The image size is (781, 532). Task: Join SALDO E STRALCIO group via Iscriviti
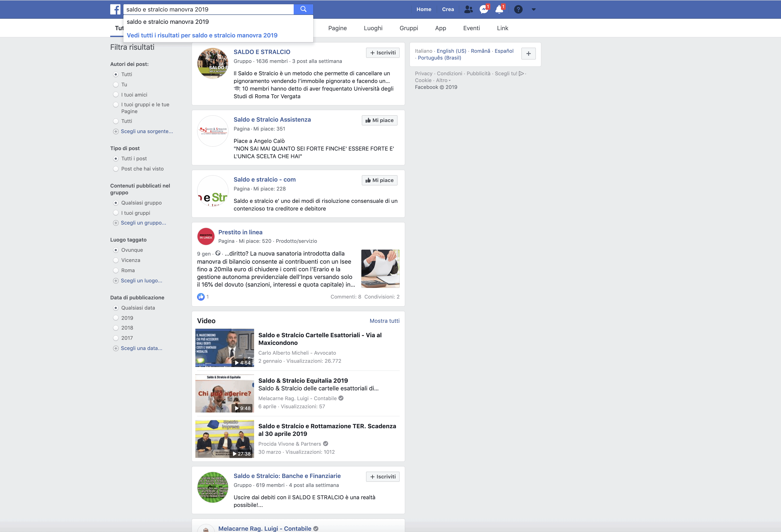click(x=383, y=53)
